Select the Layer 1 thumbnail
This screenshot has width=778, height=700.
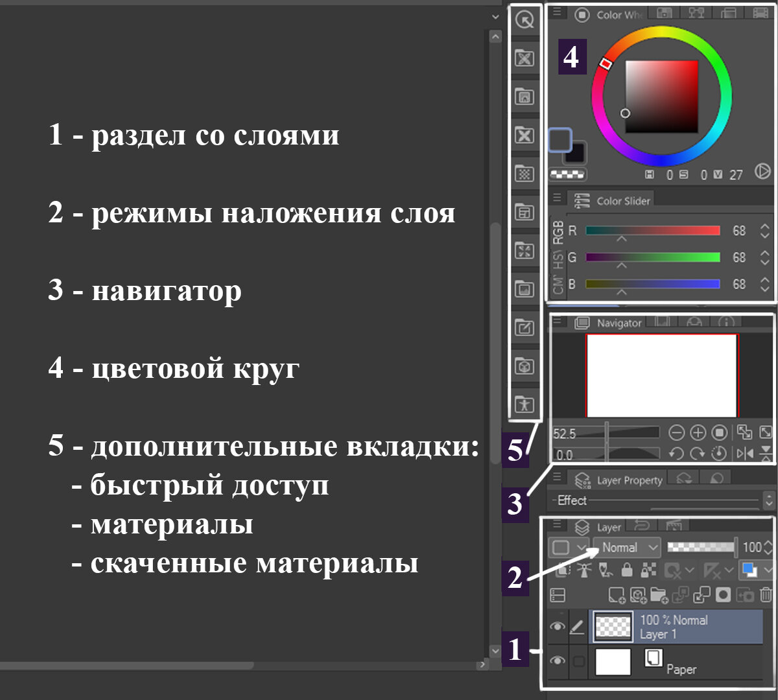click(613, 627)
